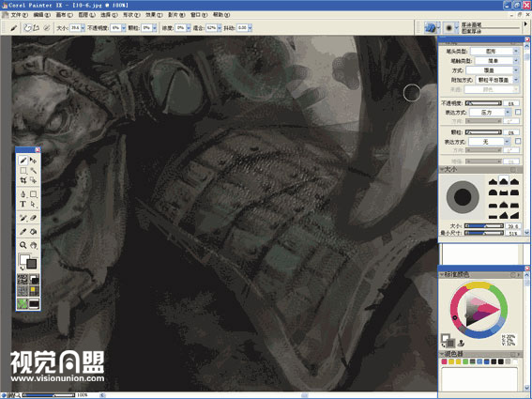Select the Cloner tool
Screen dimensions: 532x399
(x=23, y=218)
